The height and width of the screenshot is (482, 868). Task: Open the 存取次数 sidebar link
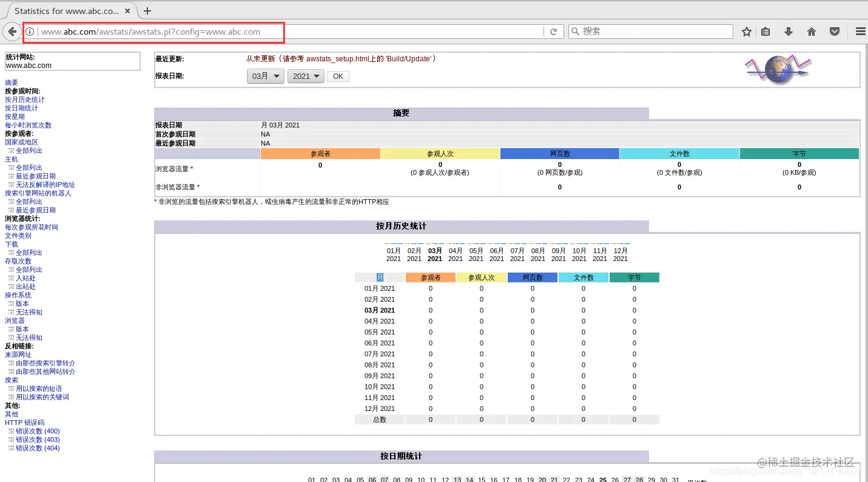click(18, 261)
